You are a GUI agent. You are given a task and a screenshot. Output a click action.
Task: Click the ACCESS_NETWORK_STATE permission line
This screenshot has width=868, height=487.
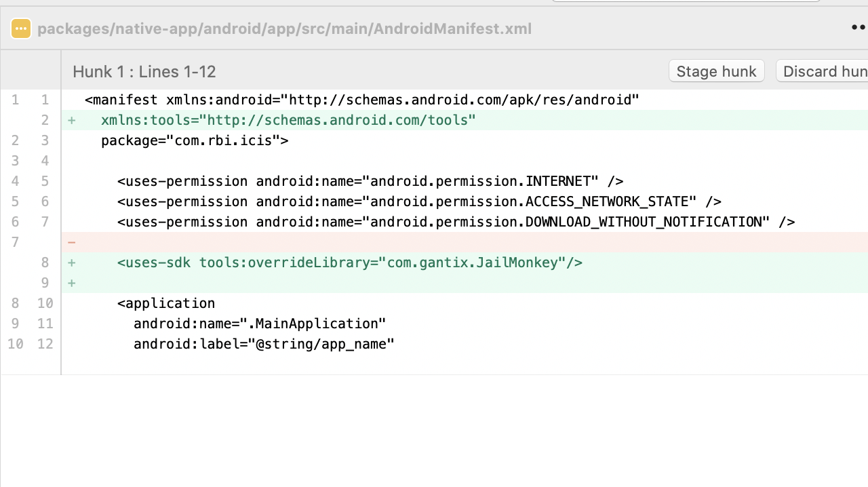click(465, 201)
